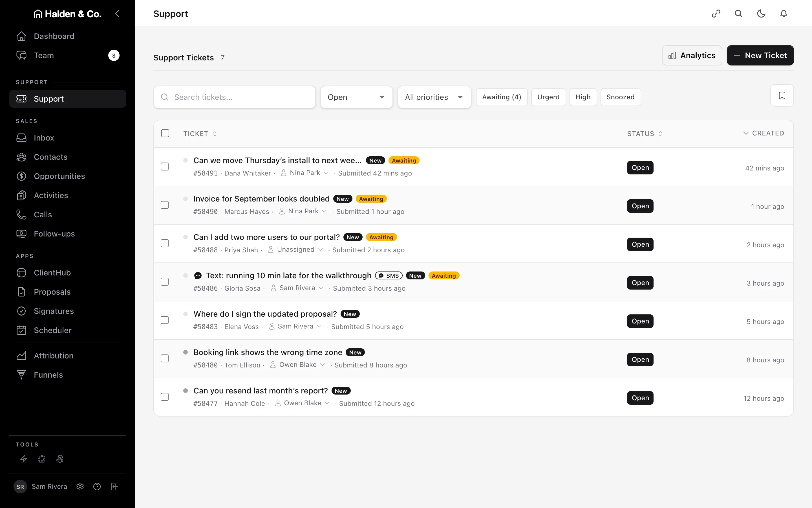
Task: Open the SMS ticket chat bubble icon
Action: [198, 275]
